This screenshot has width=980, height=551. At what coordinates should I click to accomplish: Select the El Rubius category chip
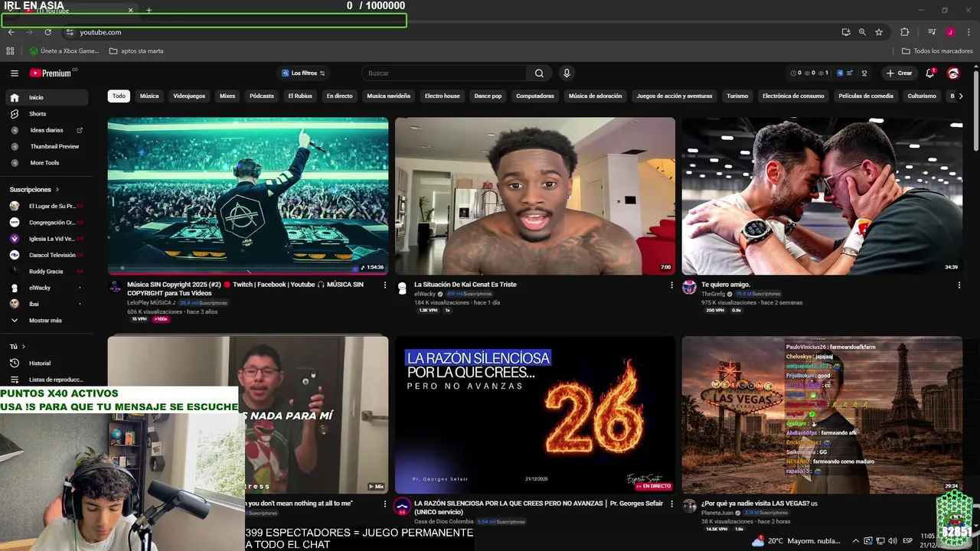click(x=300, y=96)
